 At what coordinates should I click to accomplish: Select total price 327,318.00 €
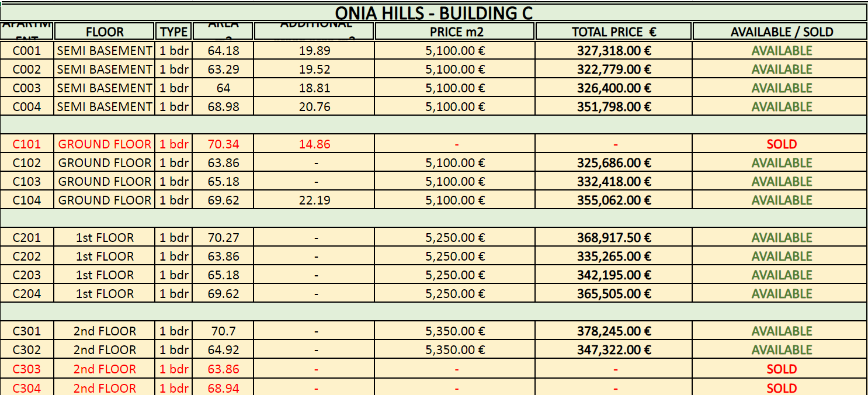click(614, 51)
